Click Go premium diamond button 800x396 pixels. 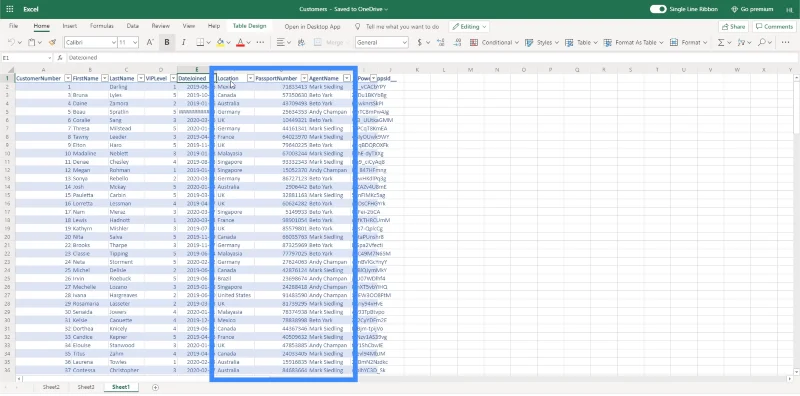coord(753,9)
